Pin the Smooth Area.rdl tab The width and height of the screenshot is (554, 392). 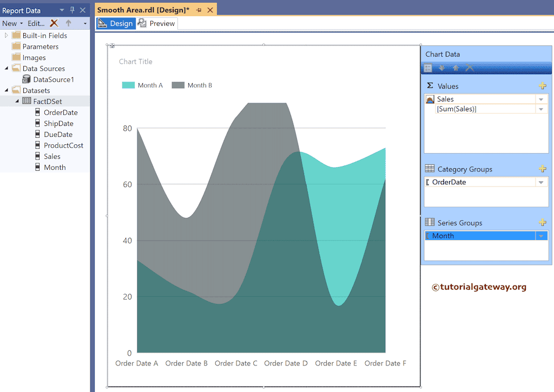199,10
